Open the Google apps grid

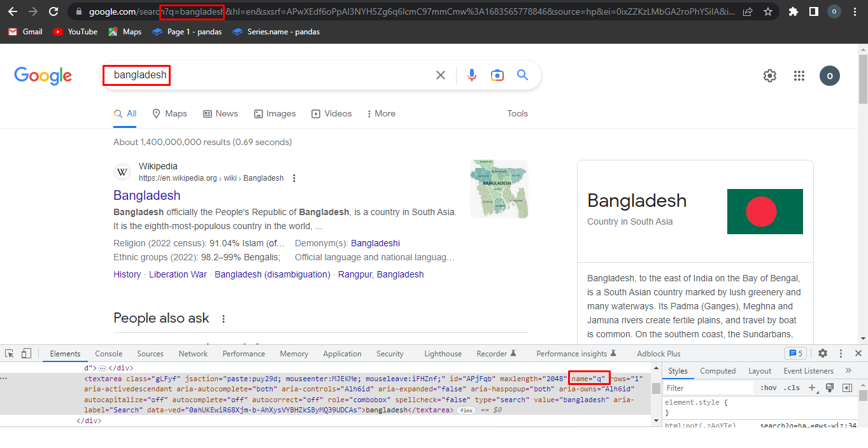799,76
